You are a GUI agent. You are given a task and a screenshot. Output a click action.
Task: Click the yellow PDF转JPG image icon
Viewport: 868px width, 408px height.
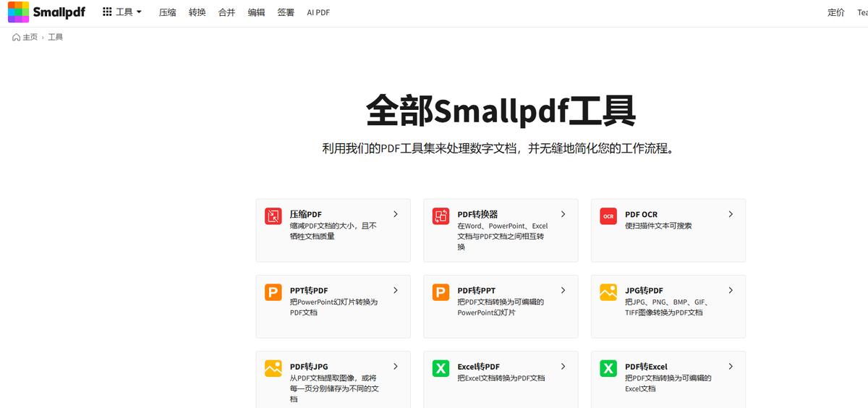273,368
